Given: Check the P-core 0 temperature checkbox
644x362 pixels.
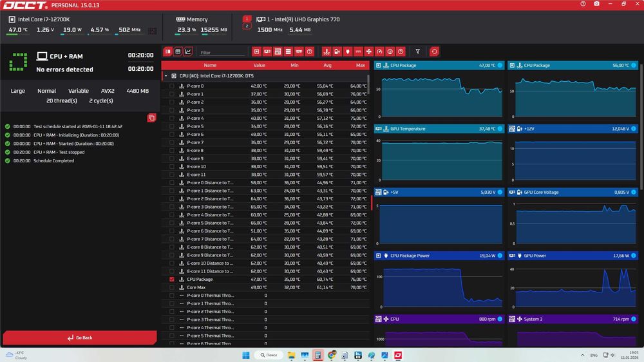Looking at the screenshot, I should [172, 86].
